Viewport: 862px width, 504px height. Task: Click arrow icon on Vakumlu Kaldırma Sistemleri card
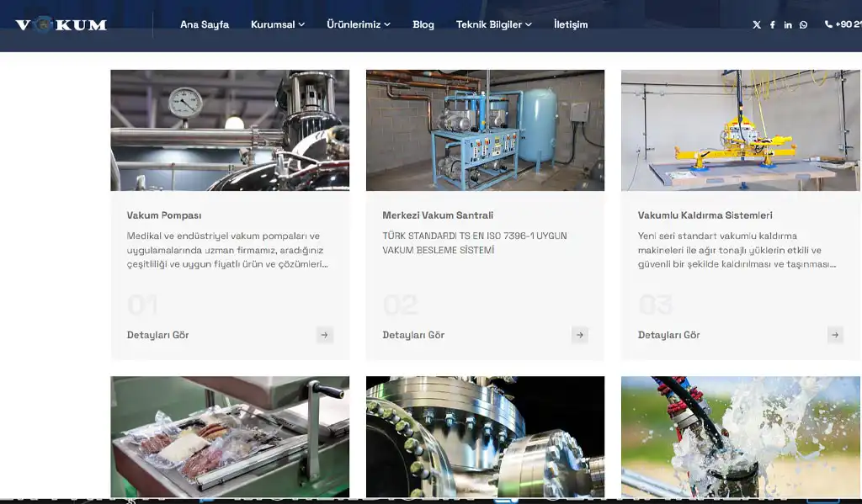835,335
